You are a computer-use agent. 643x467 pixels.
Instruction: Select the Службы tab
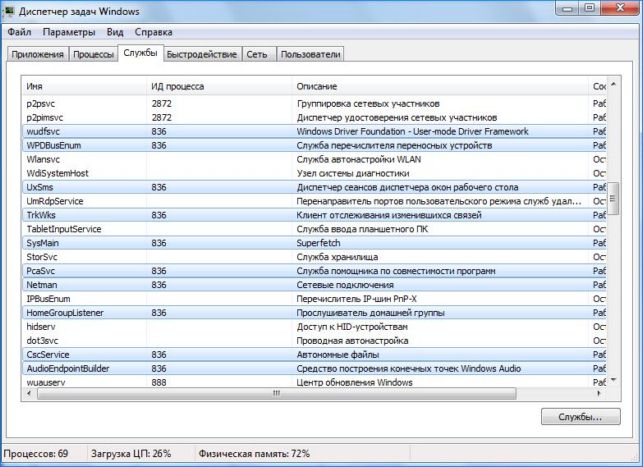coord(141,53)
